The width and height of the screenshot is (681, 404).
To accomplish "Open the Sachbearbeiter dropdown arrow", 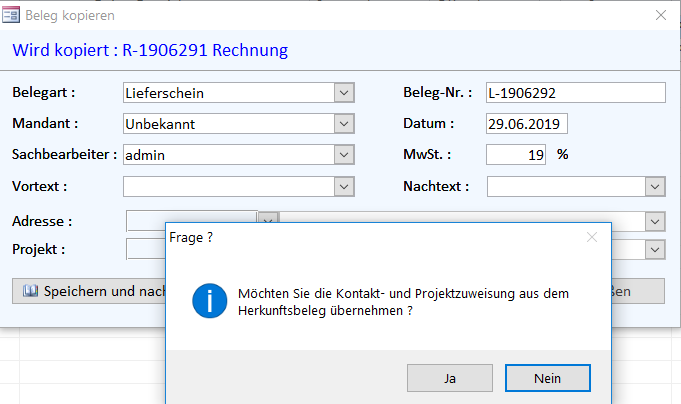I will click(344, 155).
